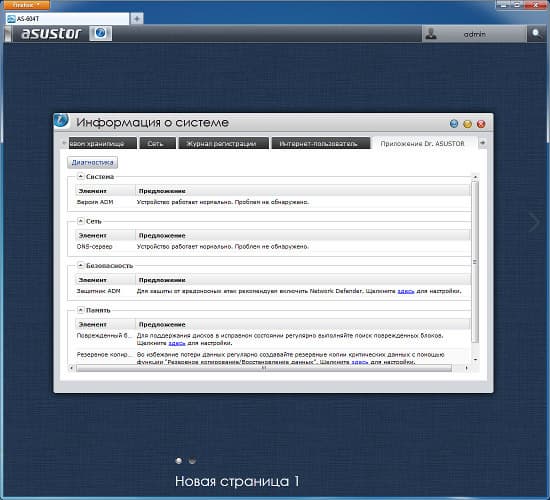Open the partially hidden storage tab

pyautogui.click(x=102, y=143)
